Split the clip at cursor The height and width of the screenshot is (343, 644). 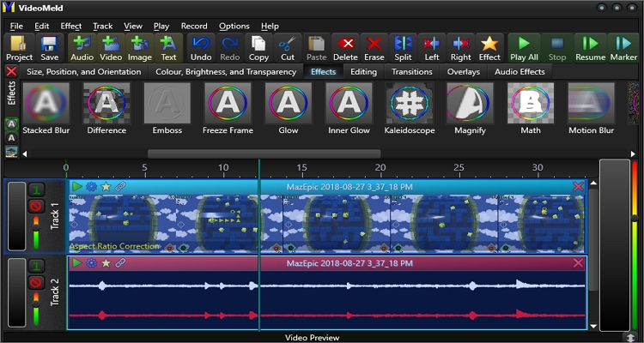[403, 48]
